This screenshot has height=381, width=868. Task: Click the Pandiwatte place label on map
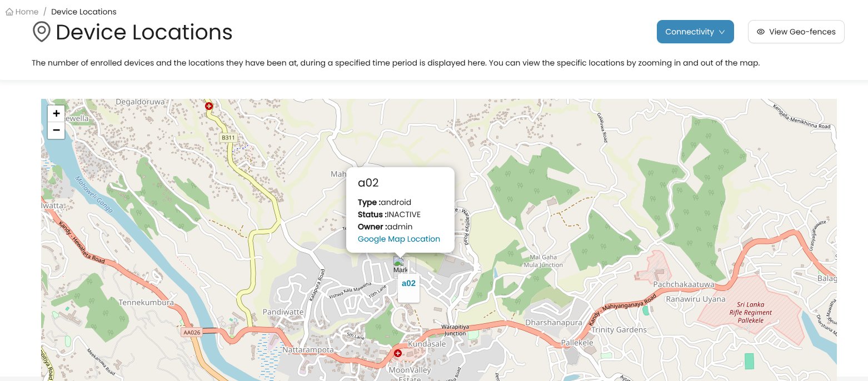283,312
